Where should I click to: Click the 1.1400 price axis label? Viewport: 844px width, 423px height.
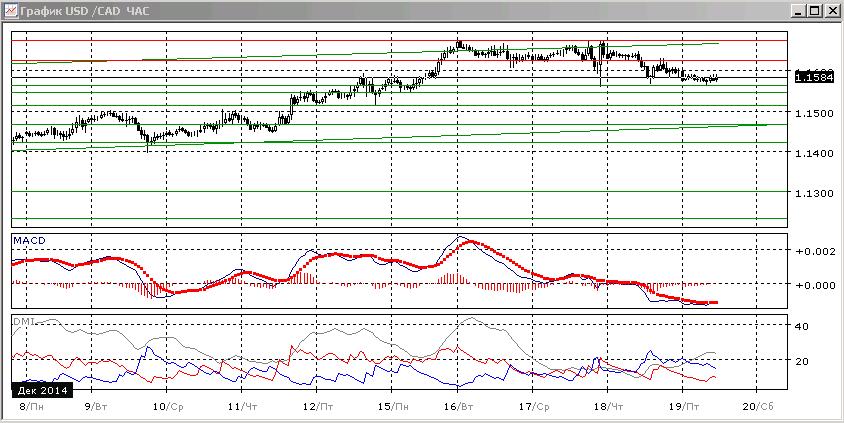(x=812, y=153)
